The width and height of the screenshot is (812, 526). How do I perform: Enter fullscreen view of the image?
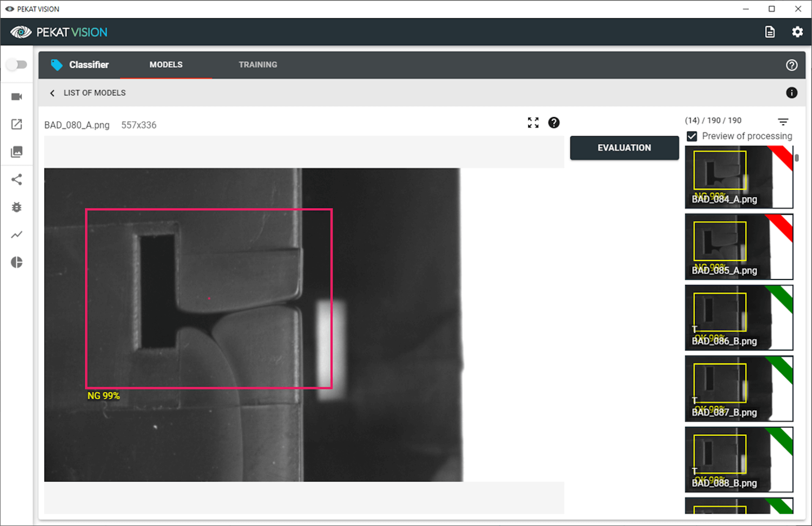pos(533,123)
